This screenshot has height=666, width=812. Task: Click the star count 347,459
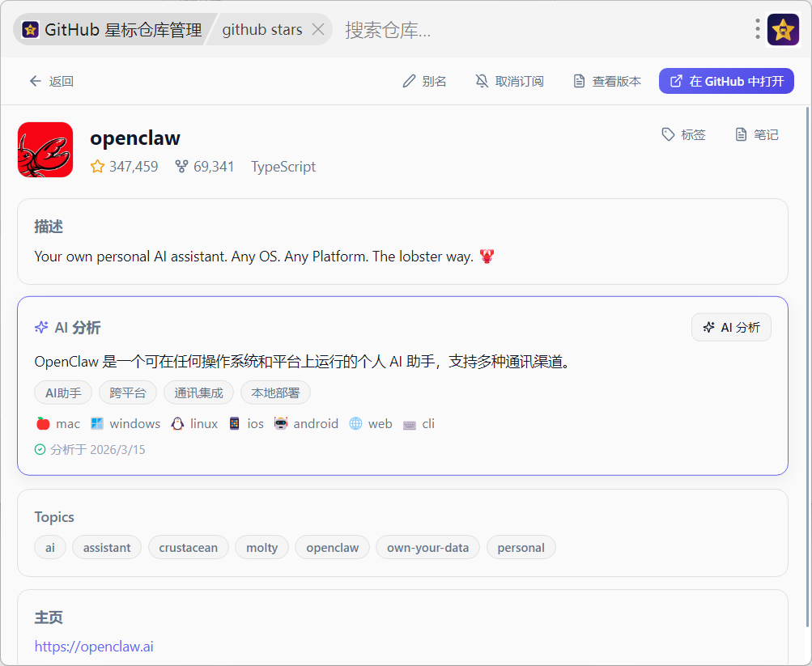point(133,167)
